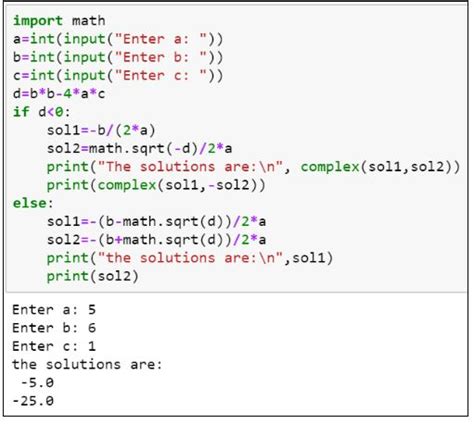Select the discriminant line d=b*b-4*a*c

coord(59,94)
